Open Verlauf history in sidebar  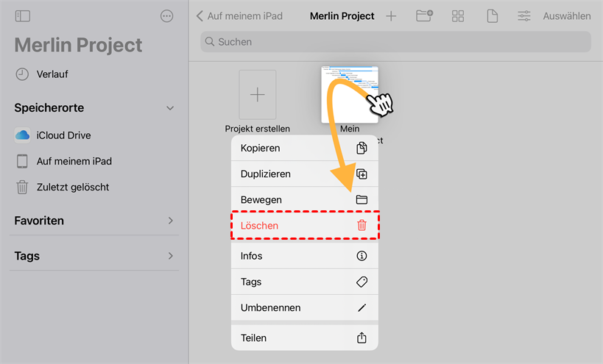point(52,74)
